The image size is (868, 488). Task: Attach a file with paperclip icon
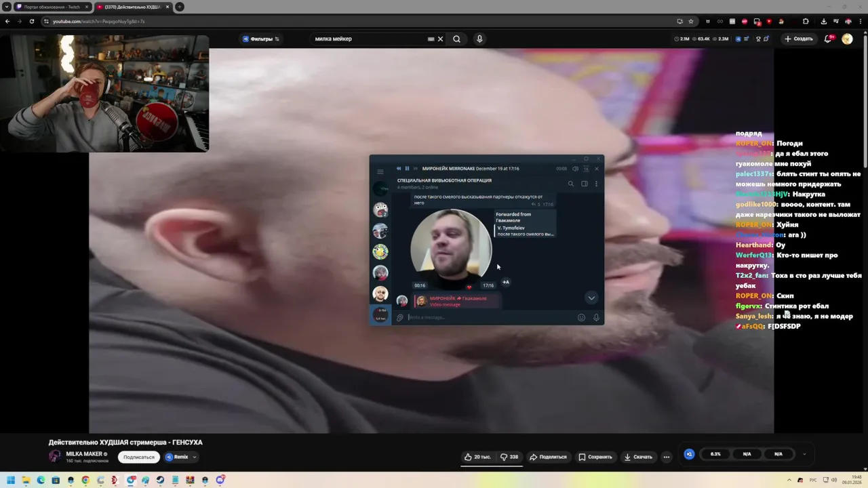400,317
